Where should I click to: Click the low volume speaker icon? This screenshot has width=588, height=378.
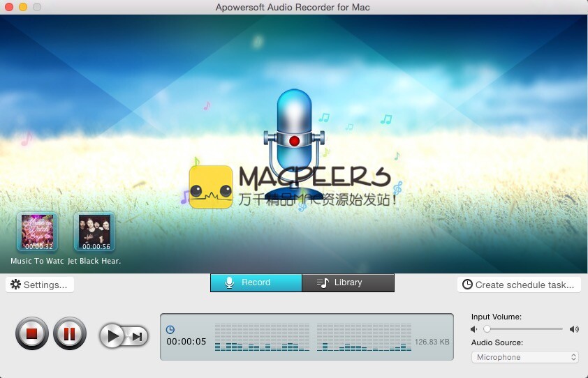(x=474, y=329)
